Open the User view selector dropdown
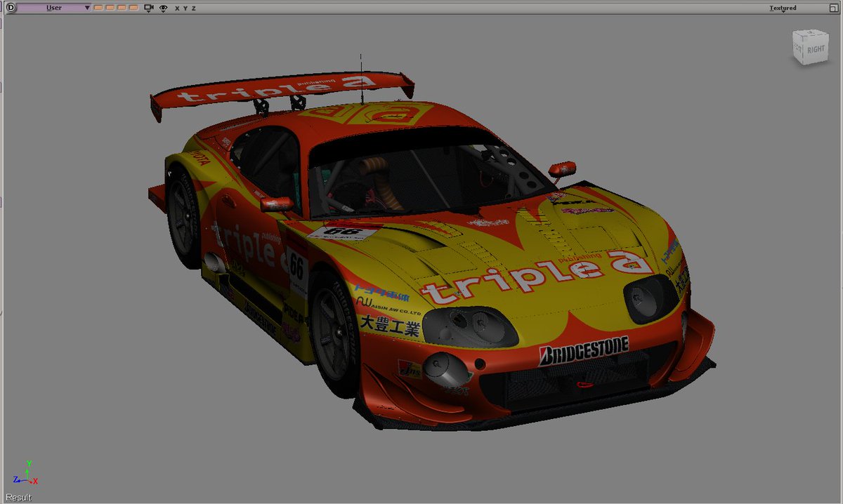Image resolution: width=843 pixels, height=504 pixels. click(87, 8)
